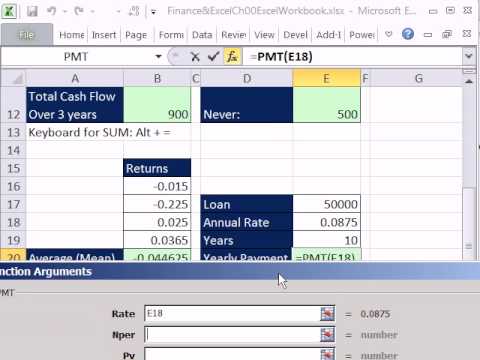The width and height of the screenshot is (480, 360).
Task: Switch to the Review ribbon tab
Action: (234, 35)
